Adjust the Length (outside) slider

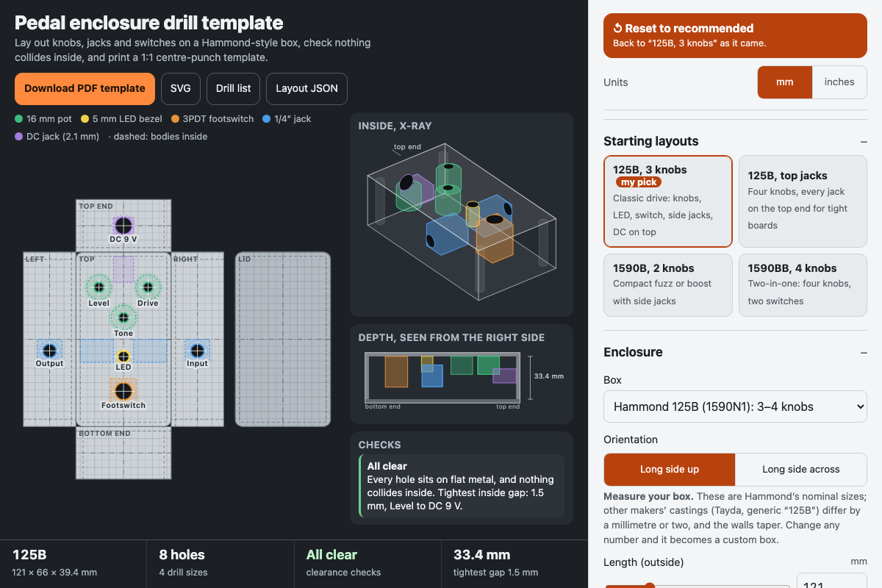click(697, 586)
